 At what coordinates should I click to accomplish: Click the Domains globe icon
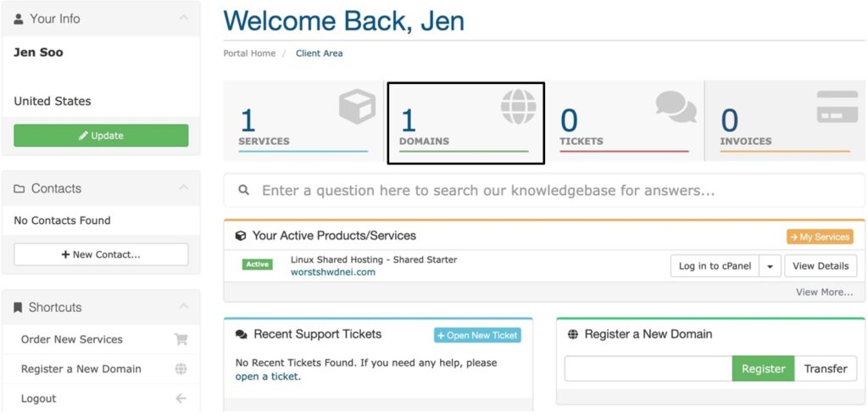click(519, 106)
